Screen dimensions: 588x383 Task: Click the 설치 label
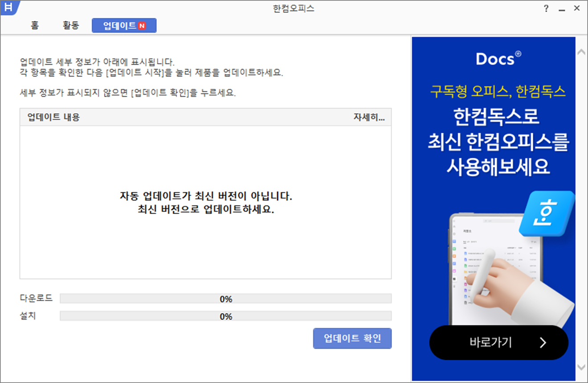[x=28, y=316]
